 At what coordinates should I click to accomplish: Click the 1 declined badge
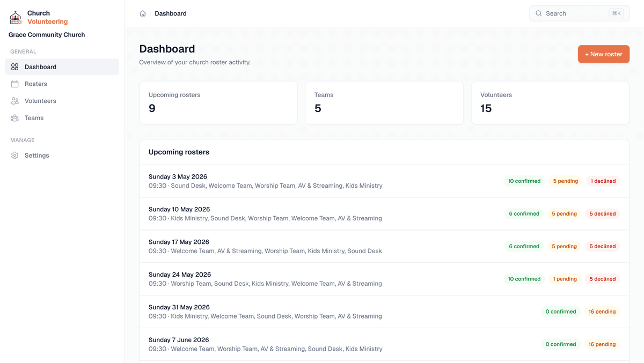tap(603, 181)
